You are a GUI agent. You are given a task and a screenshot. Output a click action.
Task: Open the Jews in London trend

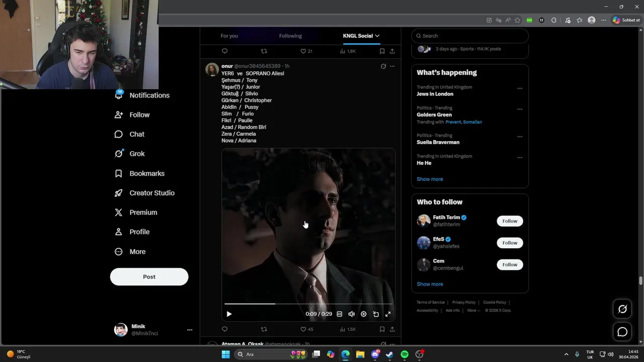[435, 94]
